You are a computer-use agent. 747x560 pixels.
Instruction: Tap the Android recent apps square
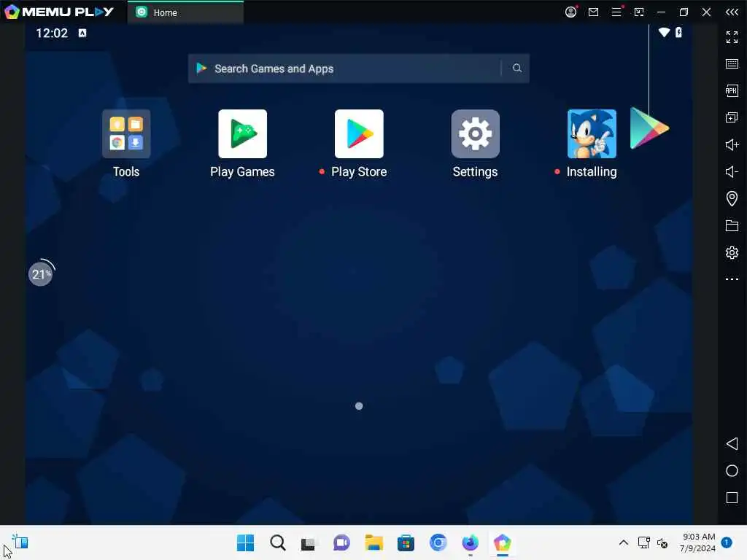732,497
